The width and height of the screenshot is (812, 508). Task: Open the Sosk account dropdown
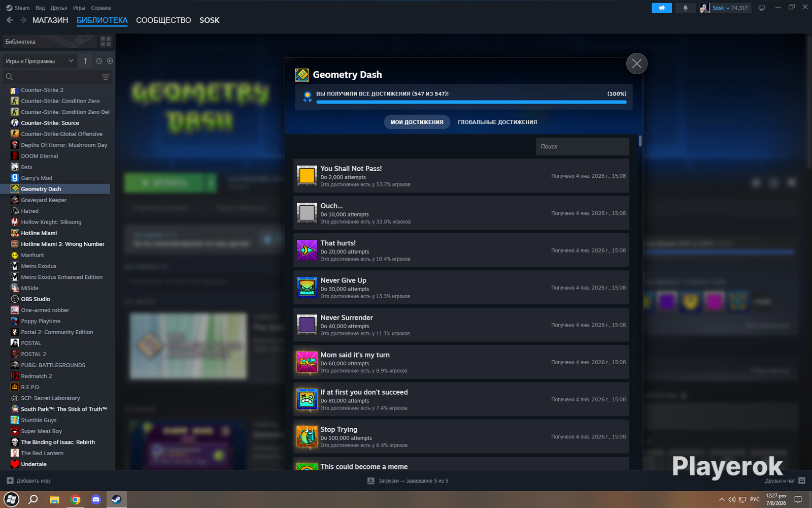tap(721, 8)
